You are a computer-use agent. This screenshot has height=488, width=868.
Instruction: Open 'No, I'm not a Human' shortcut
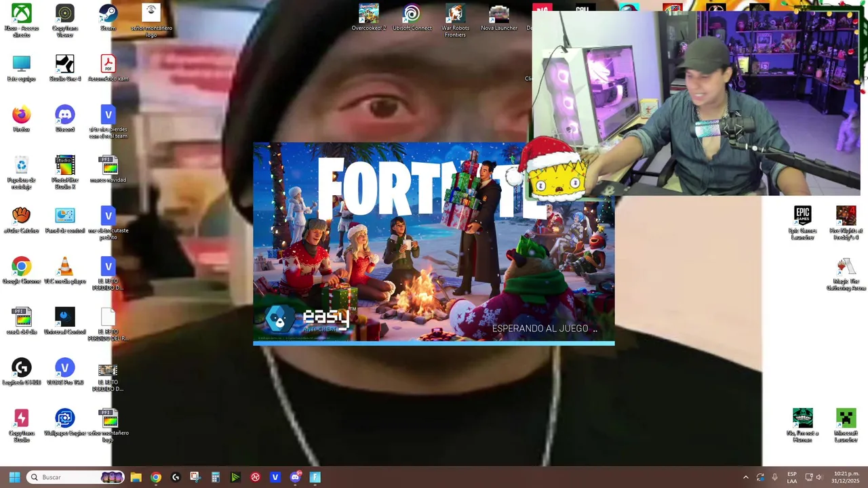(x=803, y=425)
